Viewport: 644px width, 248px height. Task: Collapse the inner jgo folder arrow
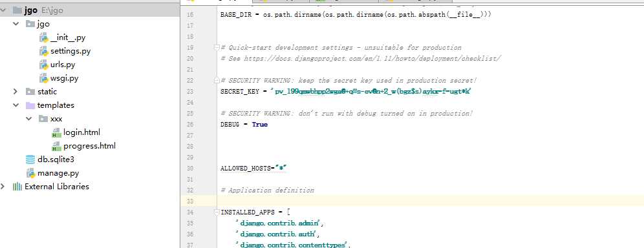[x=16, y=24]
